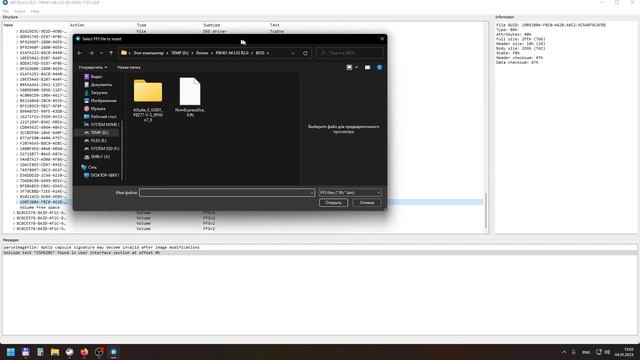Select the NvmExpressDxe_4.ffs file

pos(190,97)
